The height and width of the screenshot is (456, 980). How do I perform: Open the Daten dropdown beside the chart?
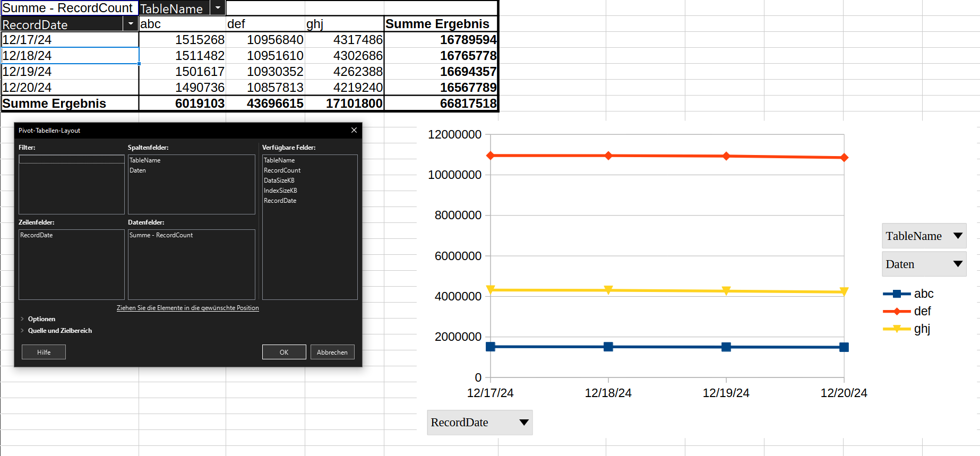924,264
